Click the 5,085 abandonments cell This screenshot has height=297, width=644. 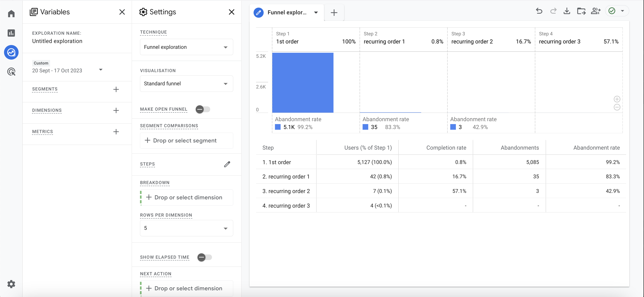pyautogui.click(x=532, y=162)
